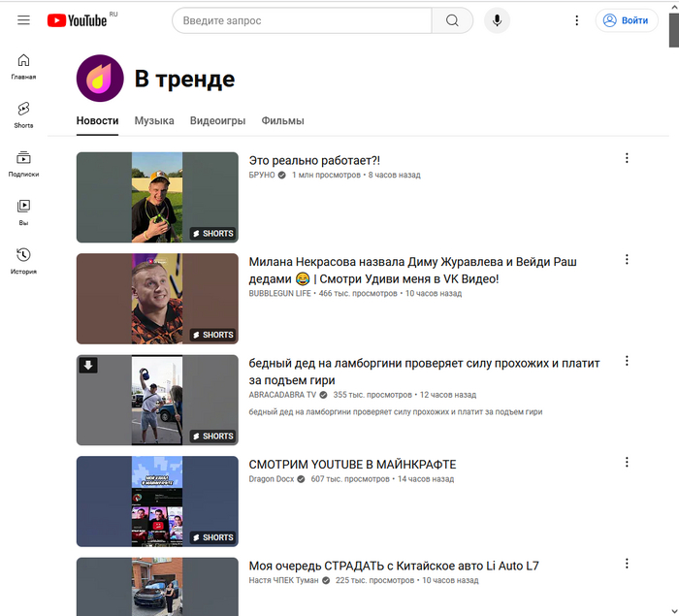Click '466 тыс. просмотров' text

pyautogui.click(x=358, y=293)
